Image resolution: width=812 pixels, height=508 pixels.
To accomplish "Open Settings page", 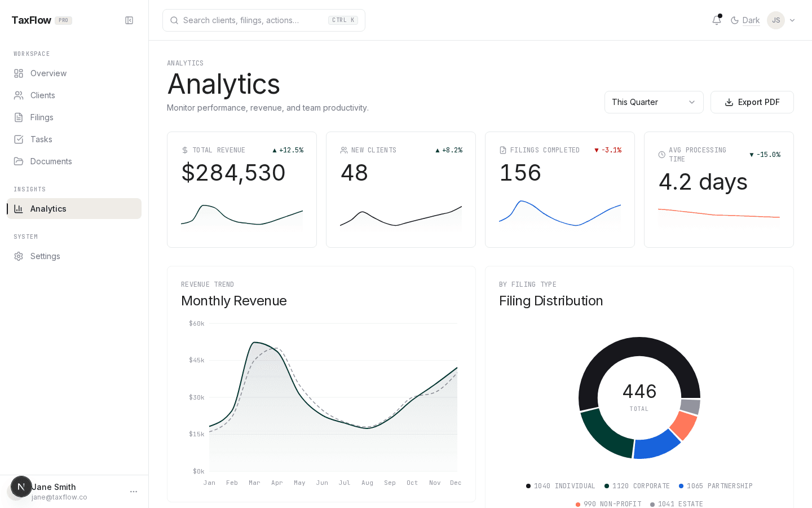I will point(74,256).
